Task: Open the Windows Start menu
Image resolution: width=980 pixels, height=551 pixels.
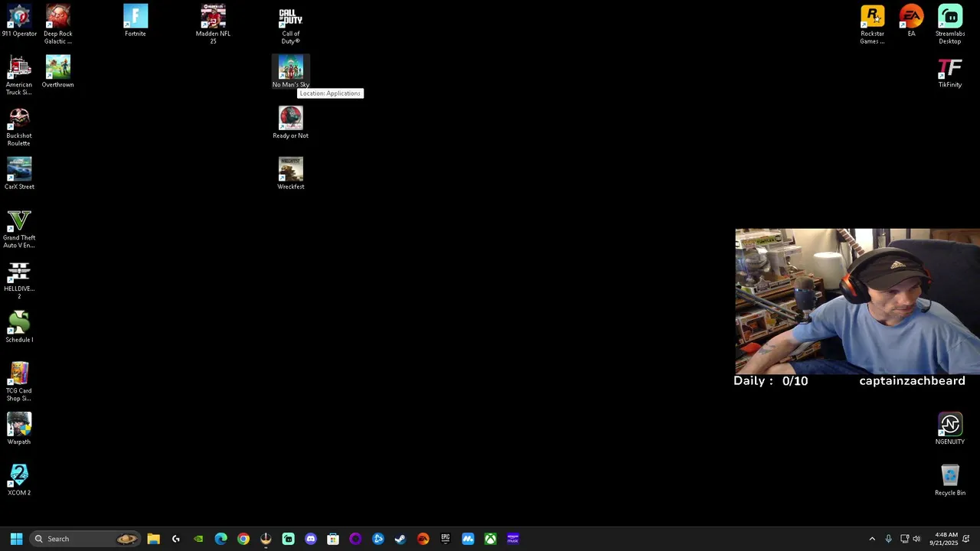Action: (x=16, y=539)
